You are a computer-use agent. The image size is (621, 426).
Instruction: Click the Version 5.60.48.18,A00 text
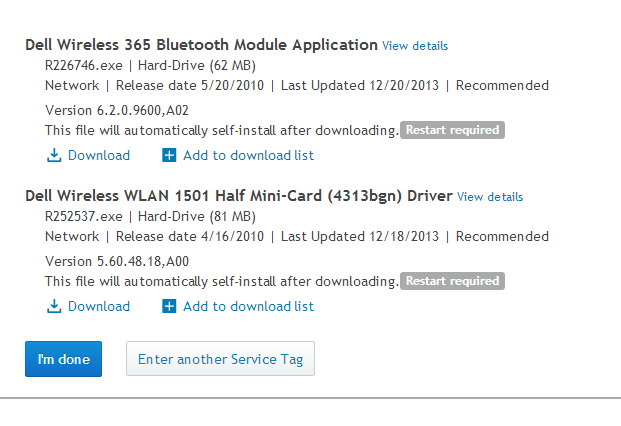pyautogui.click(x=117, y=261)
